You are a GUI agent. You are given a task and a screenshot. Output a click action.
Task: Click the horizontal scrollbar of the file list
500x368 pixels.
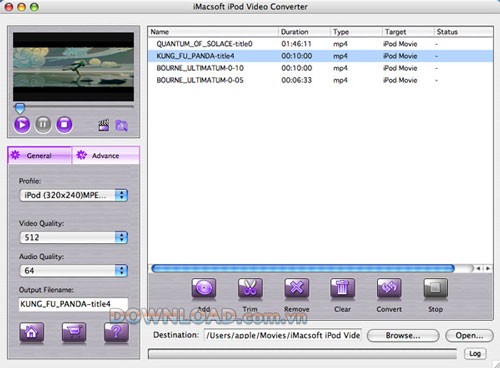pyautogui.click(x=303, y=268)
